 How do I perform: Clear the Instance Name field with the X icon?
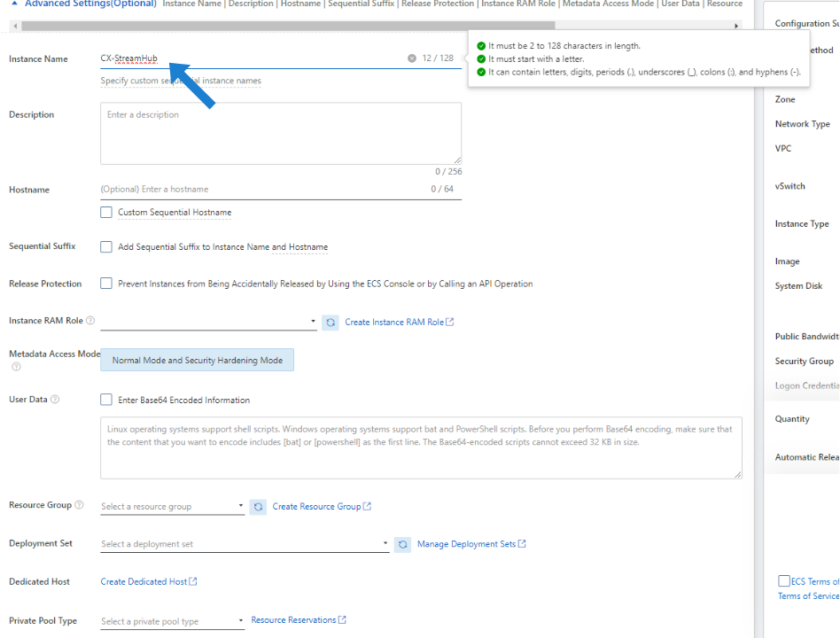point(411,58)
